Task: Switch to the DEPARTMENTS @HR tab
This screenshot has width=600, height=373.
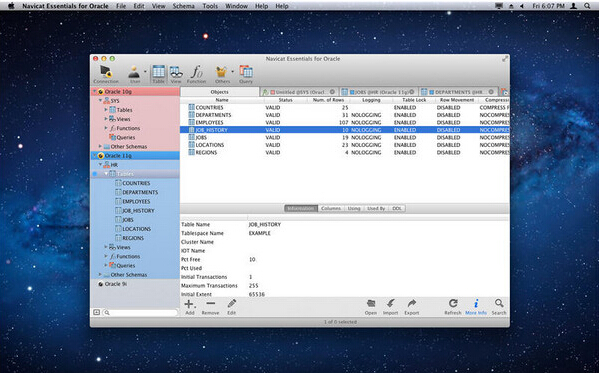Action: click(458, 92)
